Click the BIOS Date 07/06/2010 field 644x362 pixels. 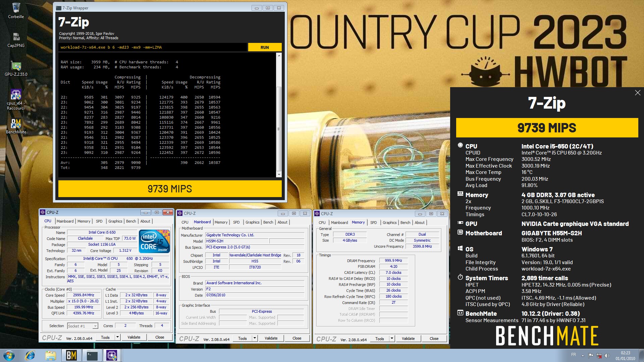255,295
